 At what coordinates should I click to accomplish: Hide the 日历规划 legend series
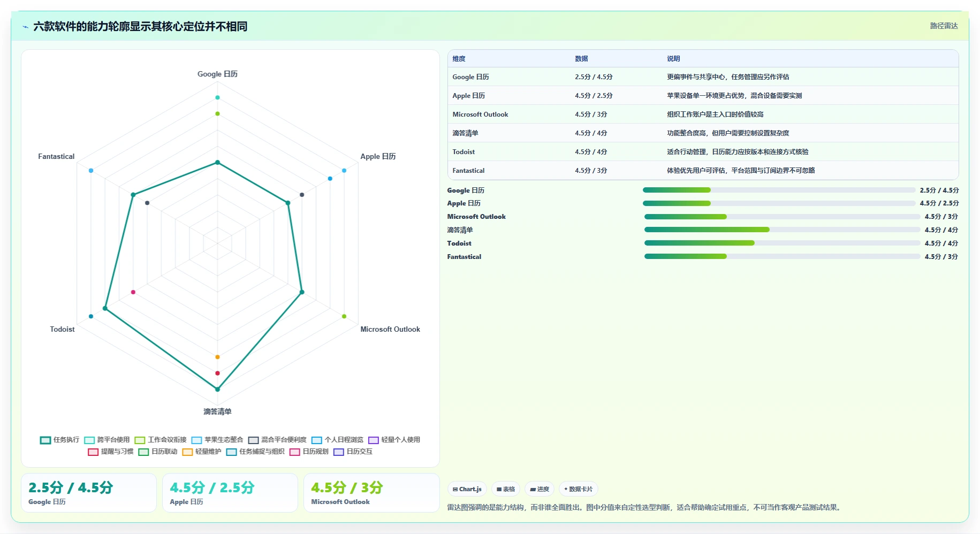[x=308, y=452]
